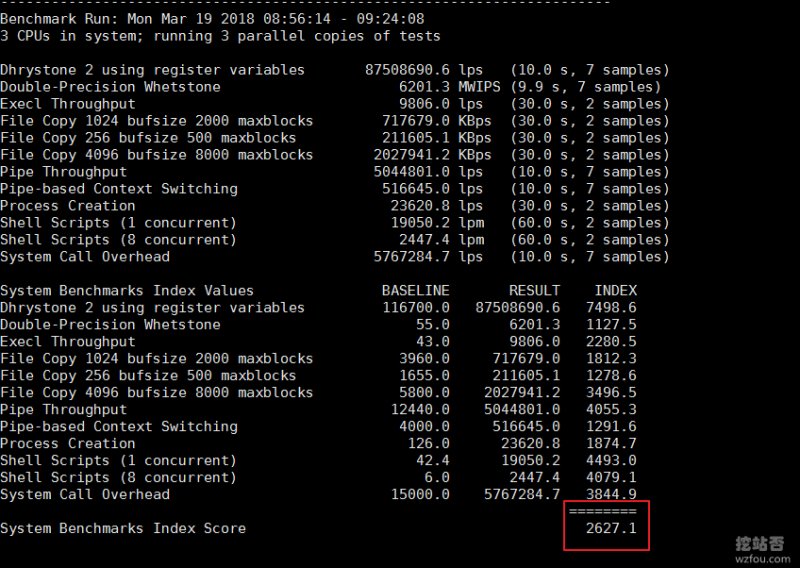Select the baseline value "1655.0"
This screenshot has height=568, width=800.
pos(424,376)
